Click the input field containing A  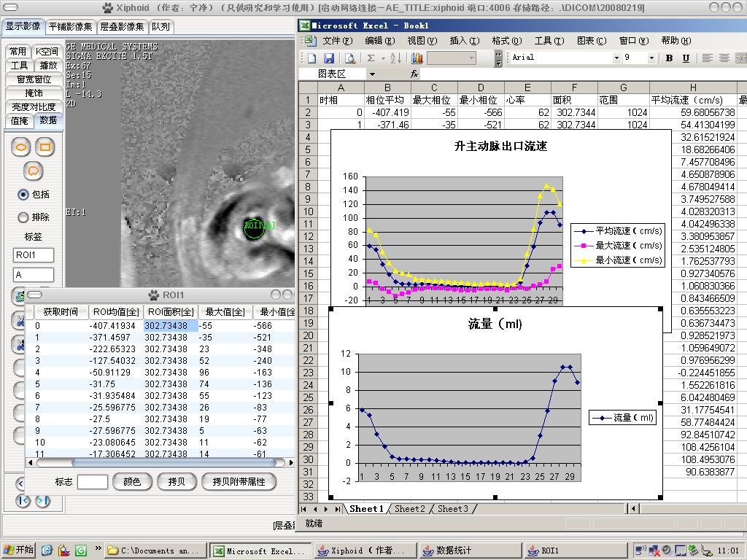[x=34, y=275]
